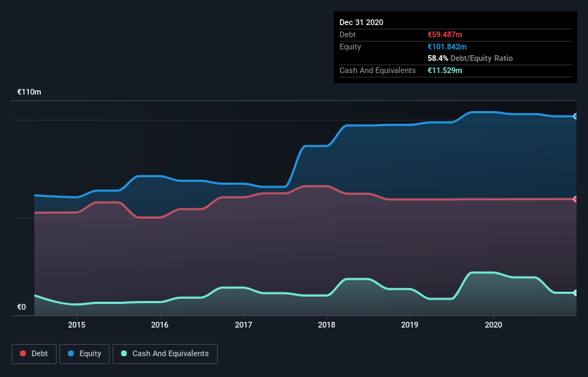This screenshot has height=377, width=588.
Task: Toggle the Cash And Equivalents legend button
Action: 165,354
